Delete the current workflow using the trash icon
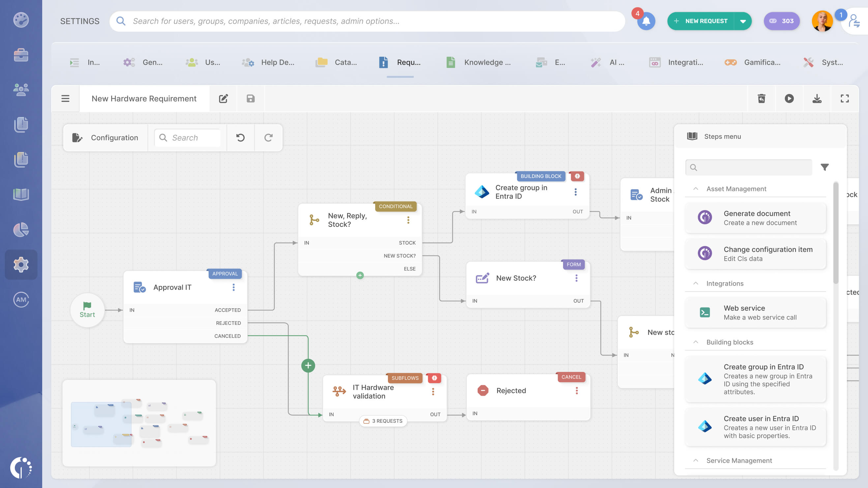 [762, 98]
